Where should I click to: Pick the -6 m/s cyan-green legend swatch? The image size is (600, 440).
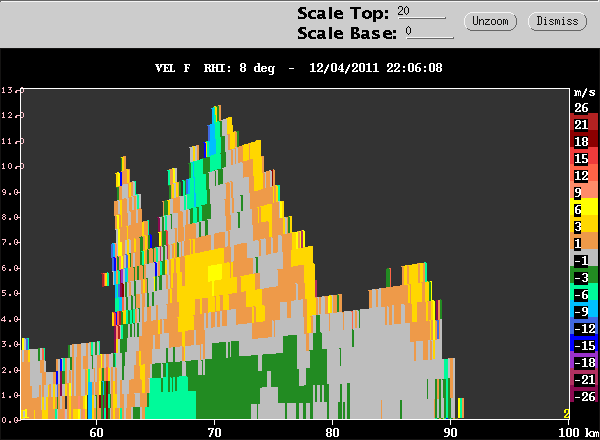pyautogui.click(x=581, y=294)
